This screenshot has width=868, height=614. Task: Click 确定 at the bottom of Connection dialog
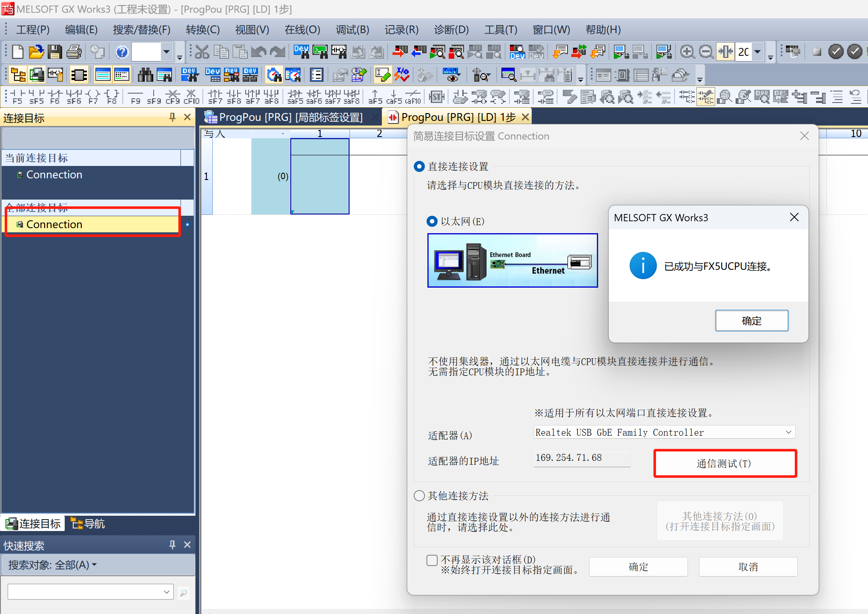(638, 567)
